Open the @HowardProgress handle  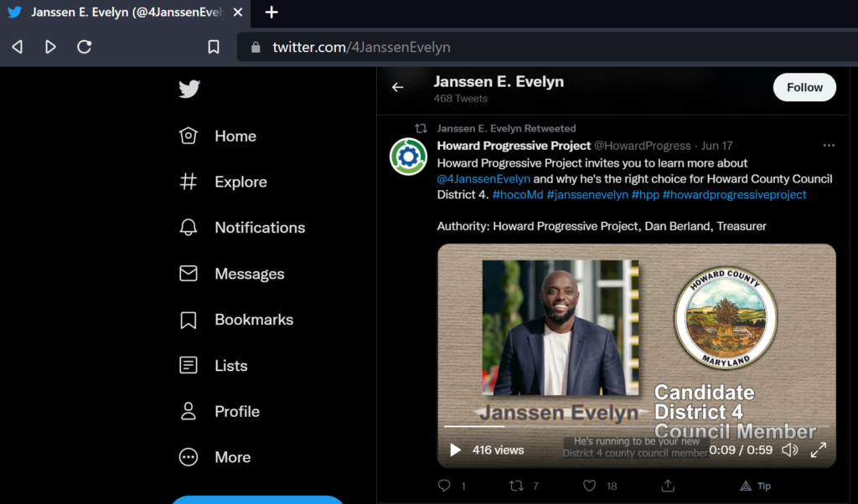click(x=643, y=146)
